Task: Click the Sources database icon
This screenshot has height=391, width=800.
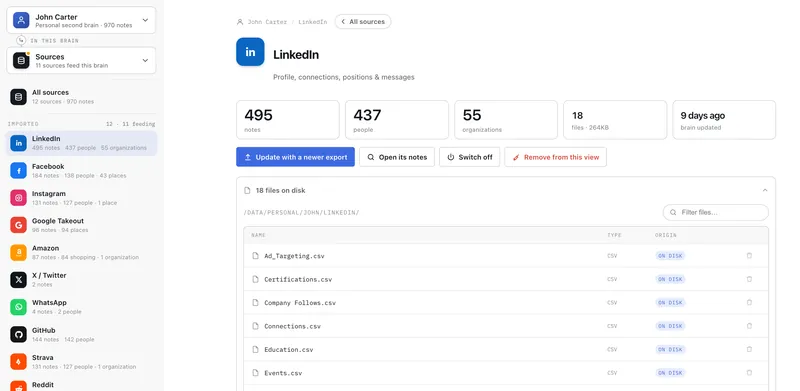Action: pyautogui.click(x=21, y=60)
